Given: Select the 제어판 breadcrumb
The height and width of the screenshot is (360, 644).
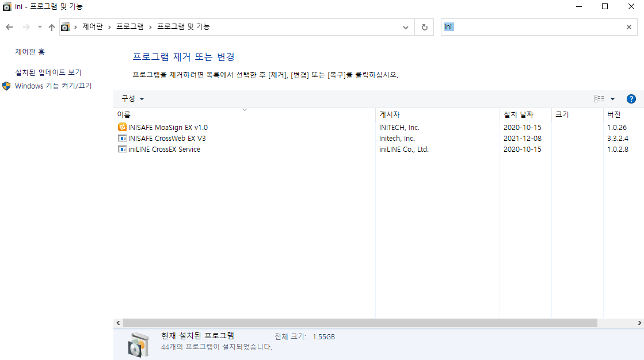Looking at the screenshot, I should tap(93, 26).
